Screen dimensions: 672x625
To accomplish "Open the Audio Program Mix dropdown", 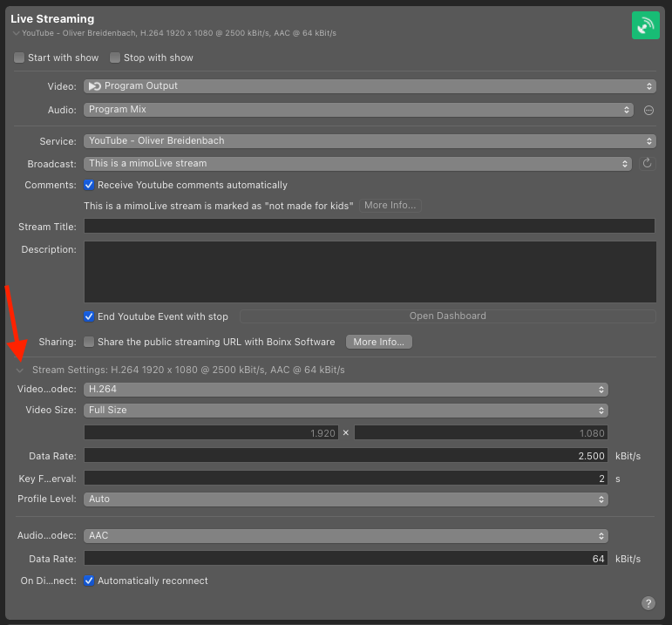I will coord(359,110).
